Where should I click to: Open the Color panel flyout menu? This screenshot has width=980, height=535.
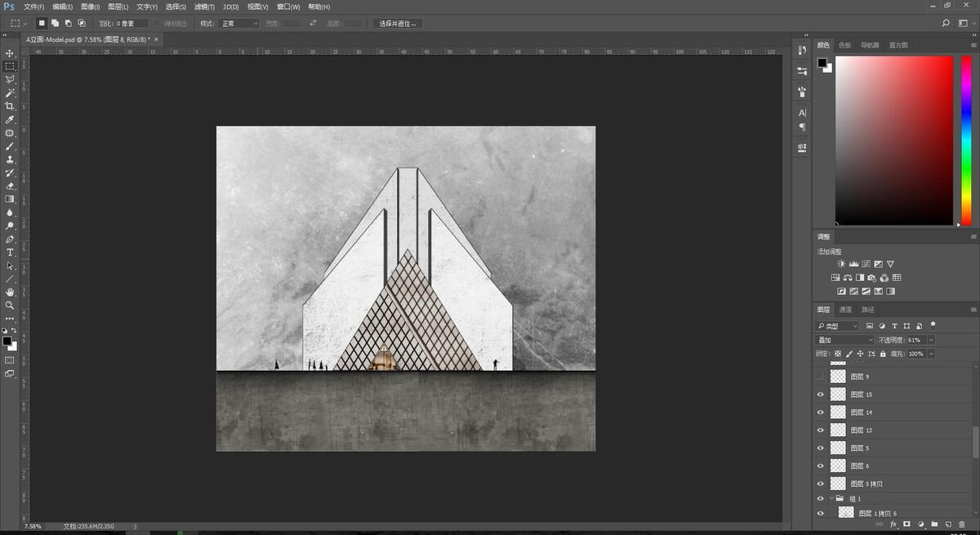click(x=973, y=45)
